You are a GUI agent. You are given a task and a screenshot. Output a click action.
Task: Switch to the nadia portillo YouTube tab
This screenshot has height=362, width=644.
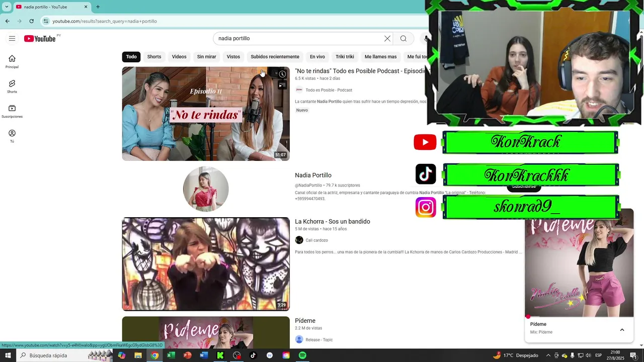(50, 7)
